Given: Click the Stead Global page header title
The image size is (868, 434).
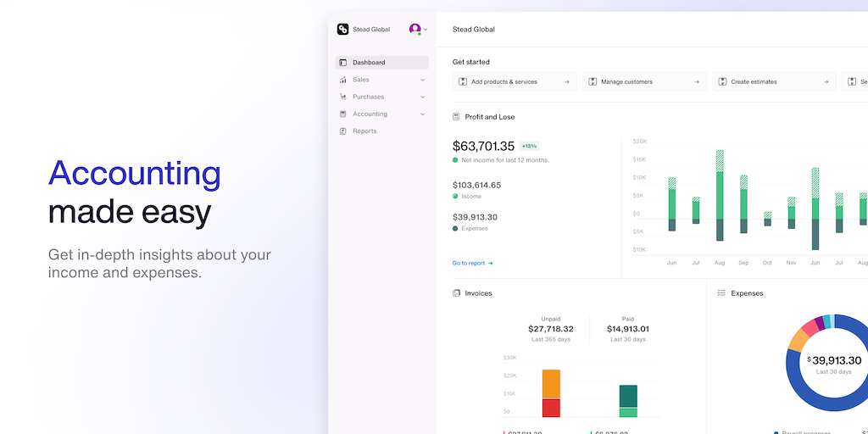Looking at the screenshot, I should (x=473, y=30).
